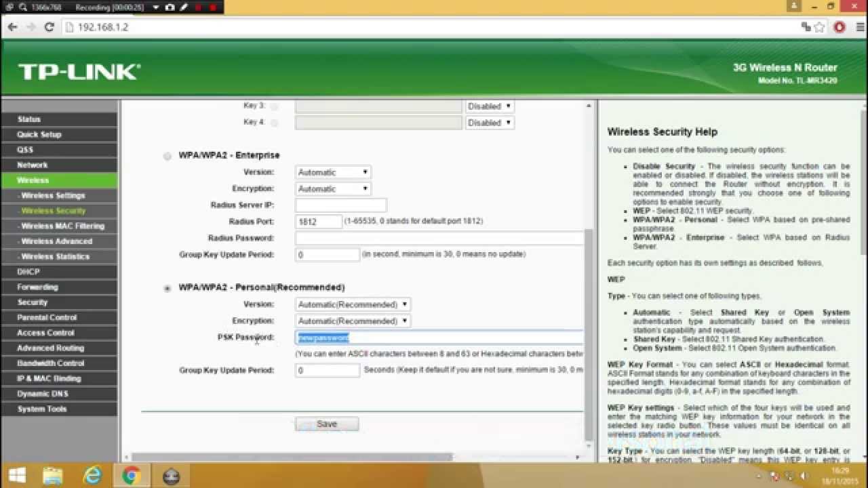Open the Enterprise Encryption dropdown
This screenshot has height=488, width=868.
point(333,188)
